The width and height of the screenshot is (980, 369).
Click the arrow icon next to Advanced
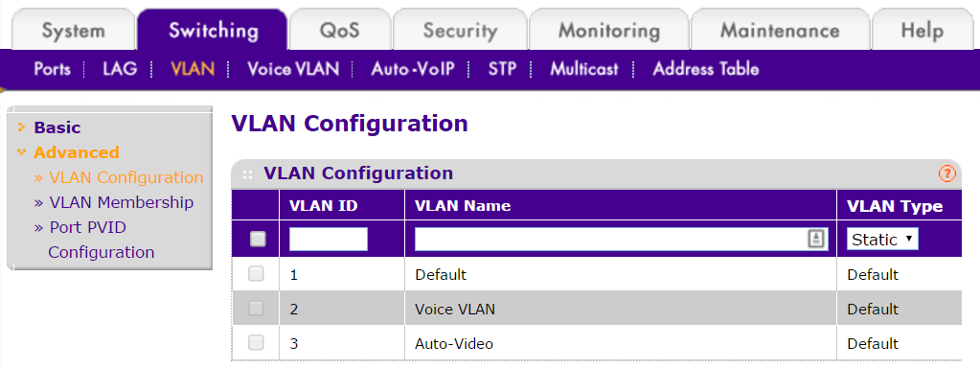pyautogui.click(x=22, y=152)
